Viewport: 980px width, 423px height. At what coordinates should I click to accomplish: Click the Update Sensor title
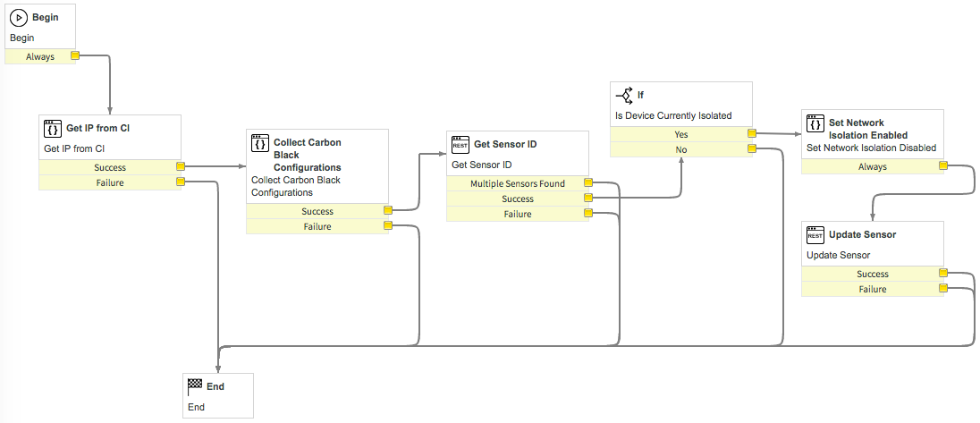click(x=863, y=235)
